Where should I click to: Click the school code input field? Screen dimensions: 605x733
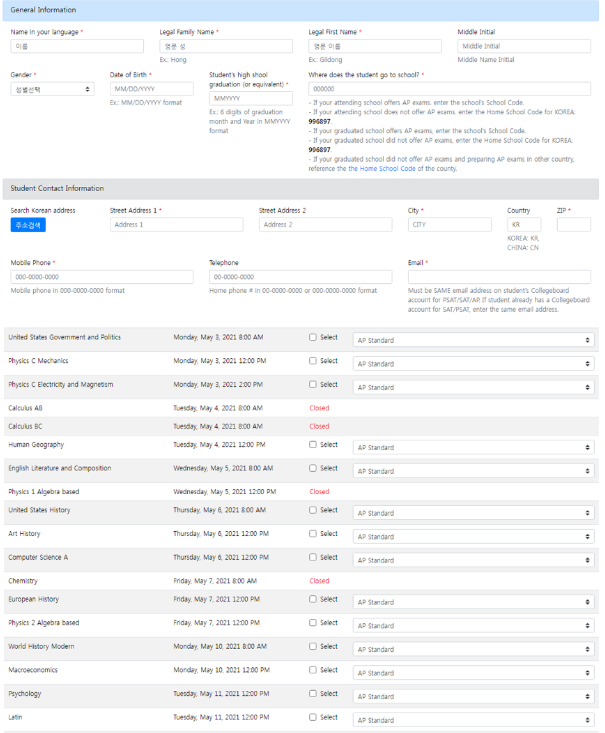point(449,89)
